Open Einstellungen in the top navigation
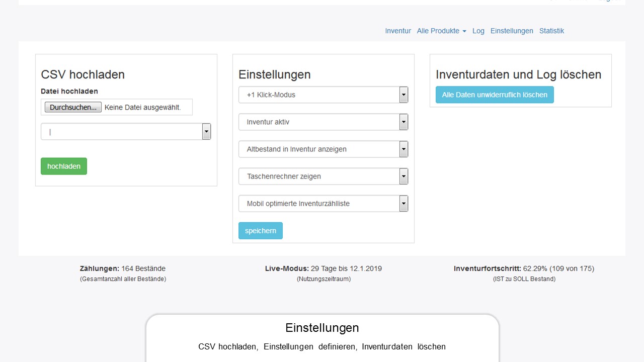The width and height of the screenshot is (644, 362). [512, 31]
